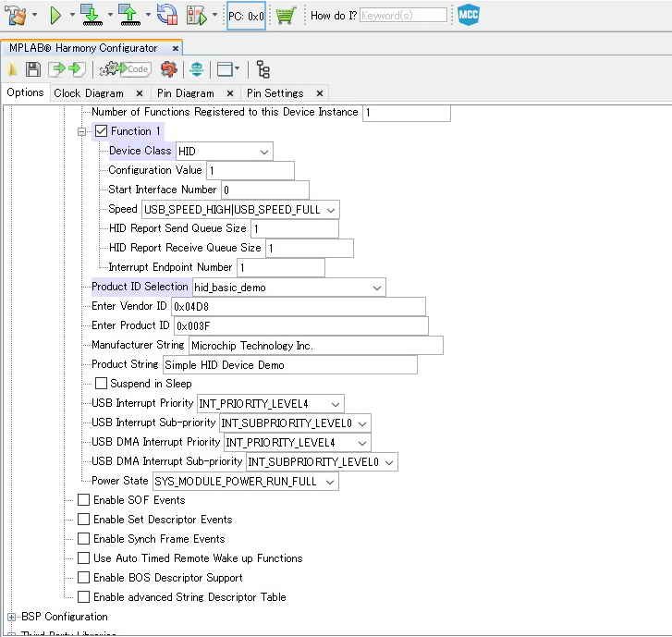Switch to the Options tab
This screenshot has height=637, width=672.
25,92
